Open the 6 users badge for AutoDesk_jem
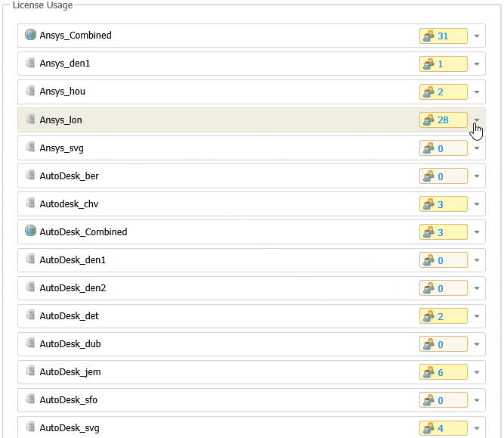504x438 pixels. pos(444,372)
